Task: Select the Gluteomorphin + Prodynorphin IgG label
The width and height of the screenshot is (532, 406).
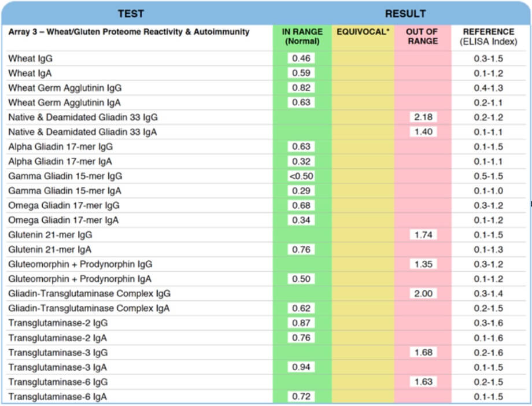Action: [80, 264]
